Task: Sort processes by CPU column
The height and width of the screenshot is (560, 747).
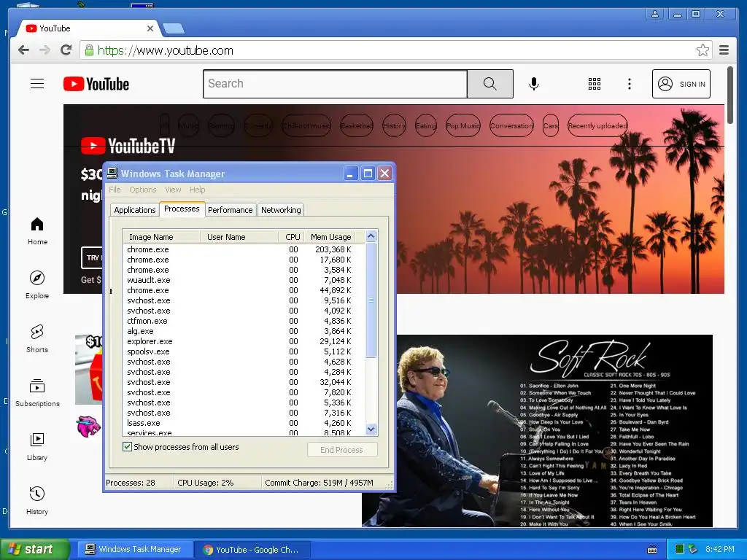Action: pyautogui.click(x=292, y=237)
